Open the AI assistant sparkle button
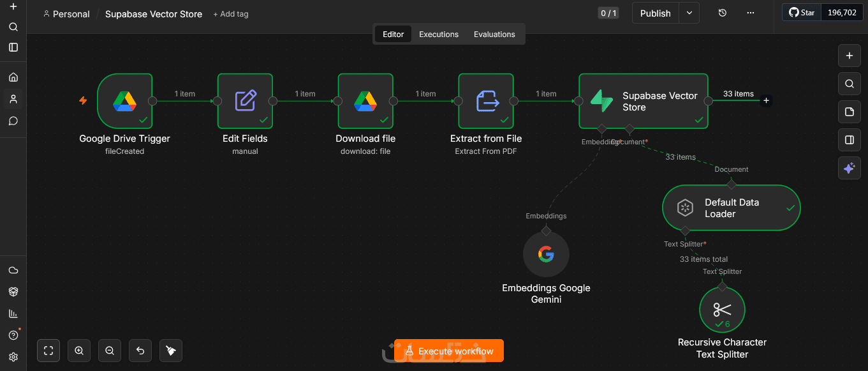Image resolution: width=868 pixels, height=371 pixels. [x=849, y=168]
